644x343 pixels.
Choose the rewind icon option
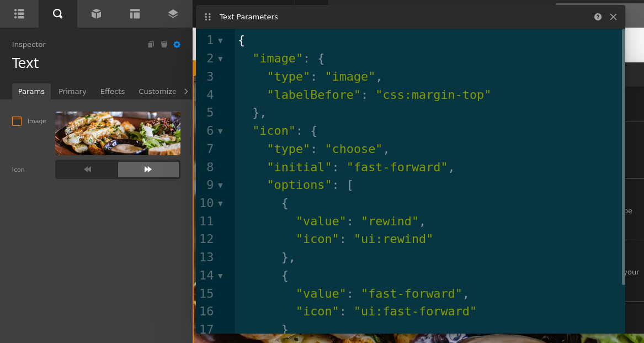(87, 170)
